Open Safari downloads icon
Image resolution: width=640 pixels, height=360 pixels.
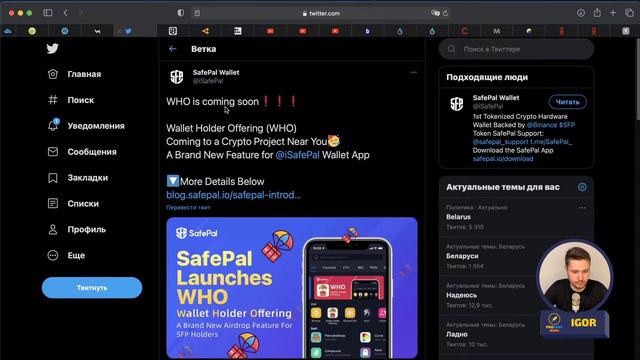[581, 13]
